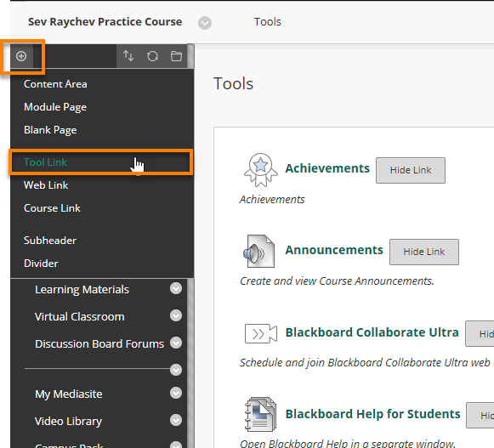Viewport: 494px width, 448px height.
Task: Click Hide Link for Blackboard Help for Students
Action: coord(480,415)
